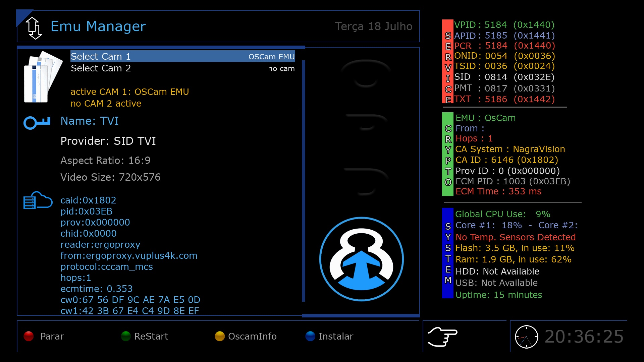The width and height of the screenshot is (644, 362).
Task: Click active CAM 1: OSCam EMU text
Action: pos(129,92)
